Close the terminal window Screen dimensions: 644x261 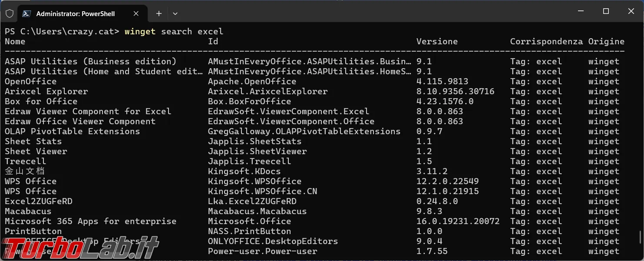point(631,11)
